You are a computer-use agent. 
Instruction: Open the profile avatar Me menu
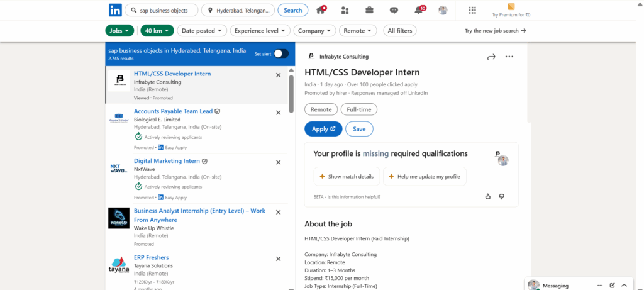coord(443,10)
